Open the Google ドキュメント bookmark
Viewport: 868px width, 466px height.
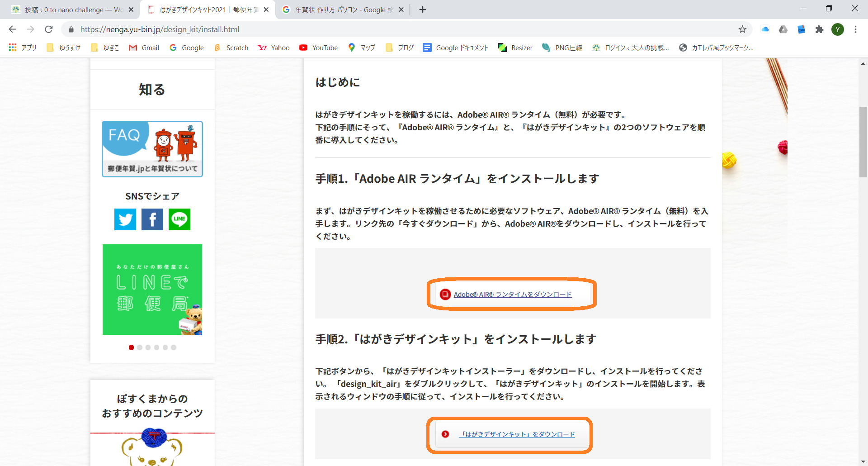(x=456, y=48)
